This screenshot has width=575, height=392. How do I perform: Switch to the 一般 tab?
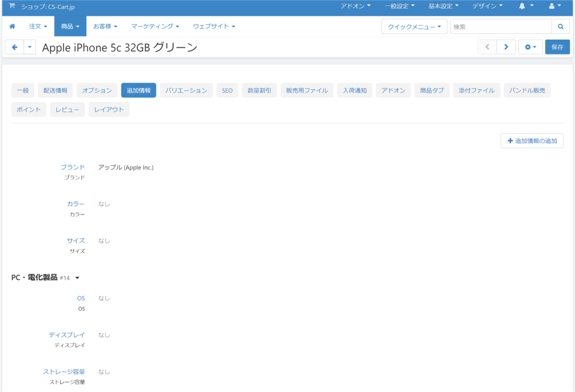[23, 91]
